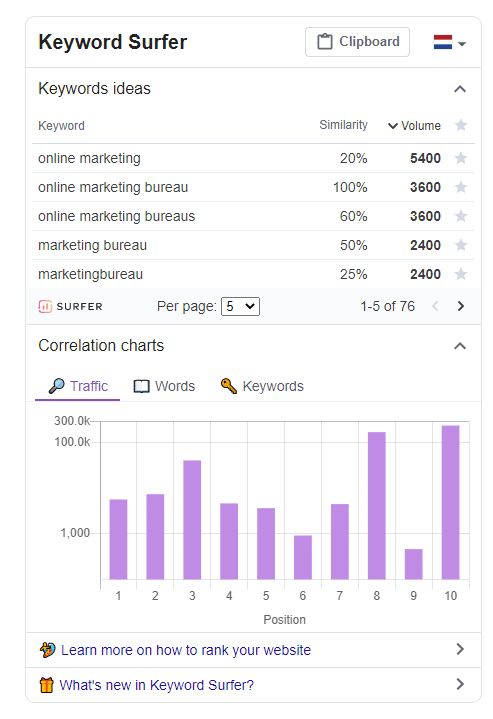Select the 'online marketing' keyword text
This screenshot has width=493, height=719.
pyautogui.click(x=89, y=158)
